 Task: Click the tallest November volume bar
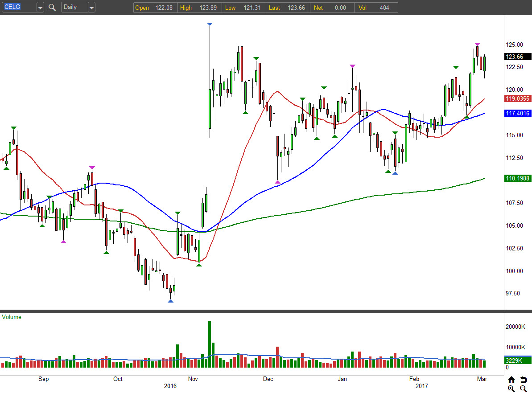(x=210, y=344)
